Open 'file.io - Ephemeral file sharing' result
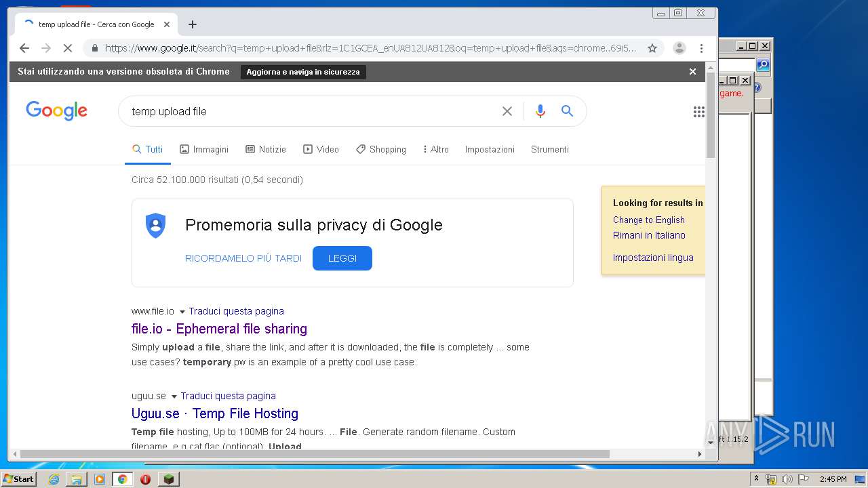Viewport: 868px width, 488px height. 219,329
